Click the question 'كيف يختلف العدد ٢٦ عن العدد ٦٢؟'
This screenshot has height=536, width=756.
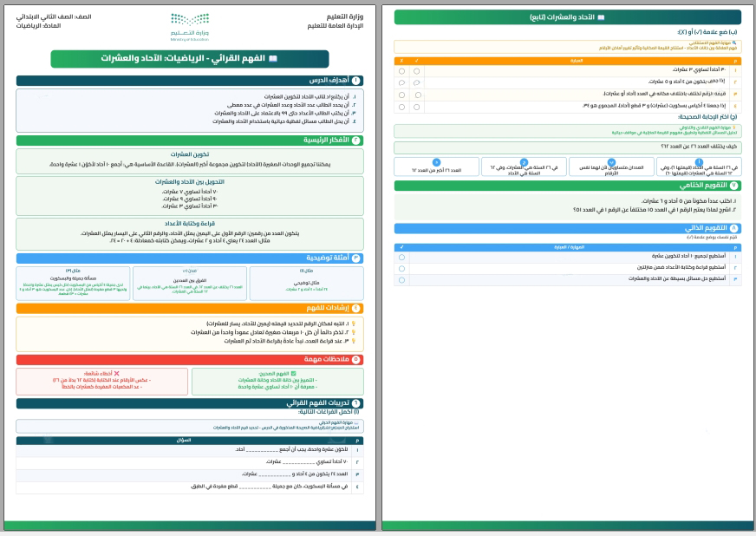pos(699,147)
